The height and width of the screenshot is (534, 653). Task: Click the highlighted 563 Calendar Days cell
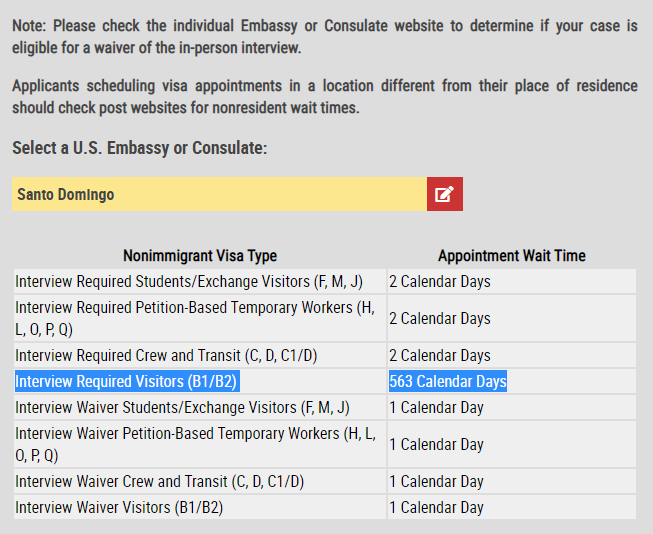(448, 381)
